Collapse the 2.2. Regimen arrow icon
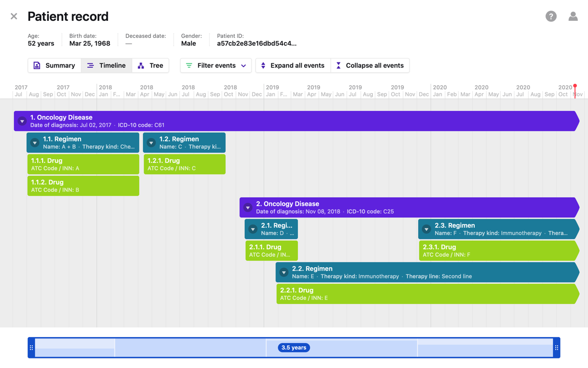Viewport: 588px width, 368px height. tap(284, 273)
